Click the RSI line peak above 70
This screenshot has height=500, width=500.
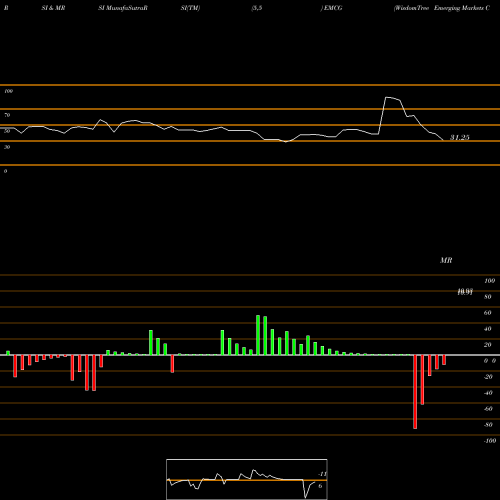tap(386, 97)
